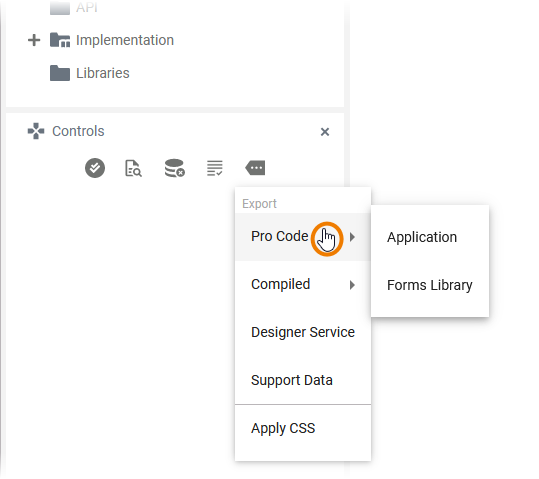This screenshot has width=539, height=479.
Task: Click the Controls panel gamepad icon
Action: [x=36, y=131]
